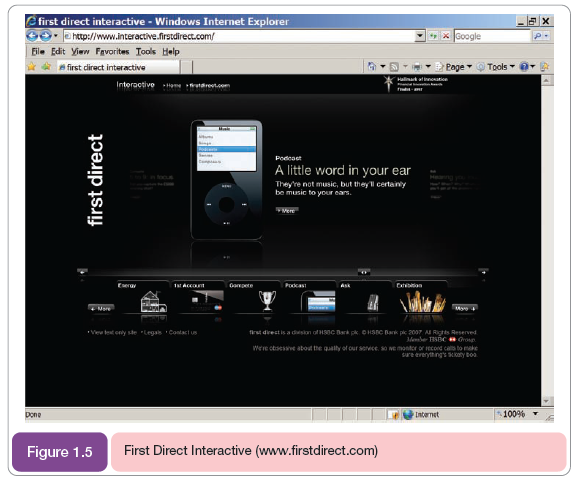Open the Tools menu in menu bar
The image size is (576, 481).
pos(146,51)
